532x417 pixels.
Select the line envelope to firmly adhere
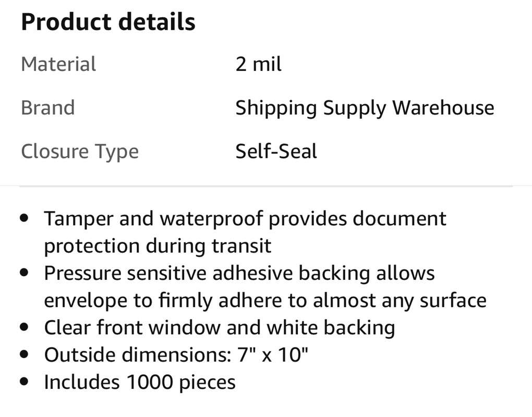pyautogui.click(x=265, y=300)
